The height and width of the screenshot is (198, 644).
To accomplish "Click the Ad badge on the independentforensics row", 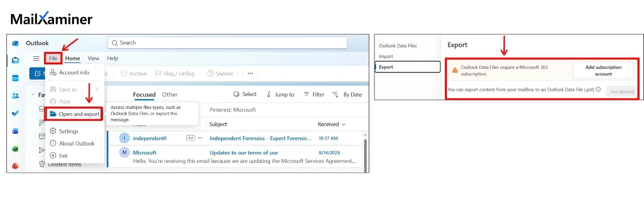I will click(190, 138).
